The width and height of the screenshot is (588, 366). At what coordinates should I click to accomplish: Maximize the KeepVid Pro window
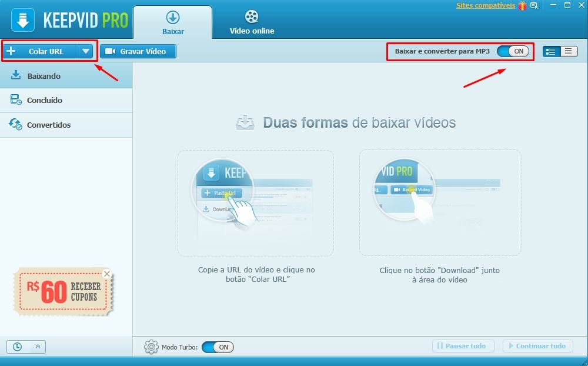tap(567, 5)
